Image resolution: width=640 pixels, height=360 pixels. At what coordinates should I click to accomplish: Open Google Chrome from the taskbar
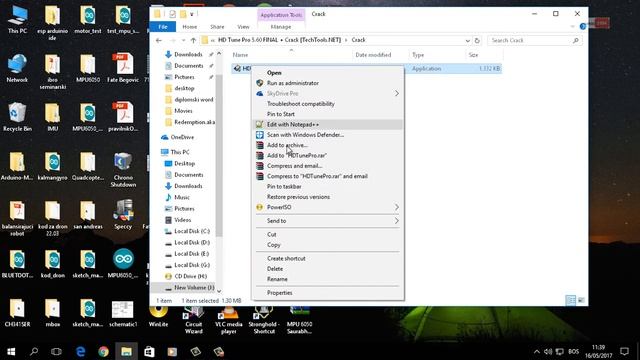[104, 351]
